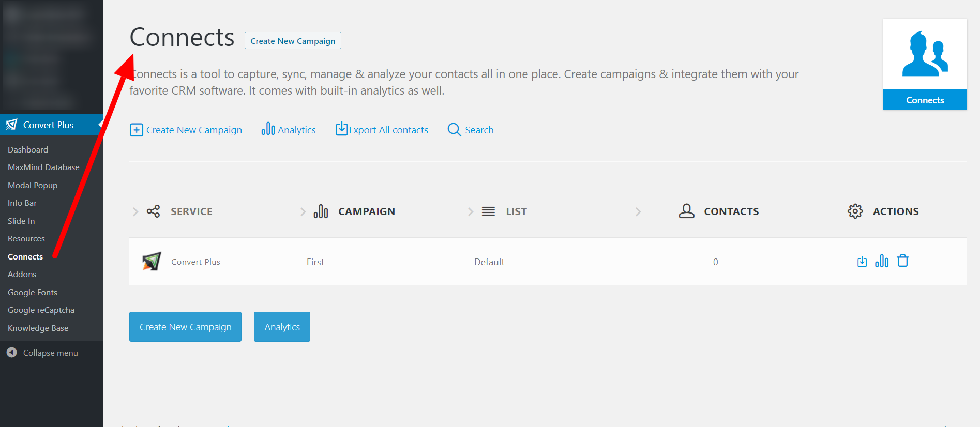Click the Create New Campaign toolbar link
Screen dimensions: 980x427
tap(194, 130)
